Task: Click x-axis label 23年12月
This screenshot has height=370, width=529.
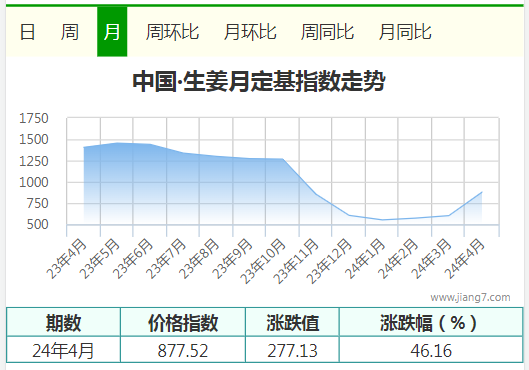Action: click(x=329, y=261)
